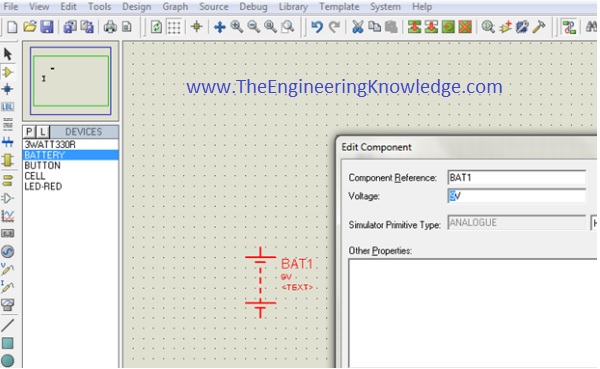Activate the Component Mode tool
The height and width of the screenshot is (369, 600).
(8, 72)
